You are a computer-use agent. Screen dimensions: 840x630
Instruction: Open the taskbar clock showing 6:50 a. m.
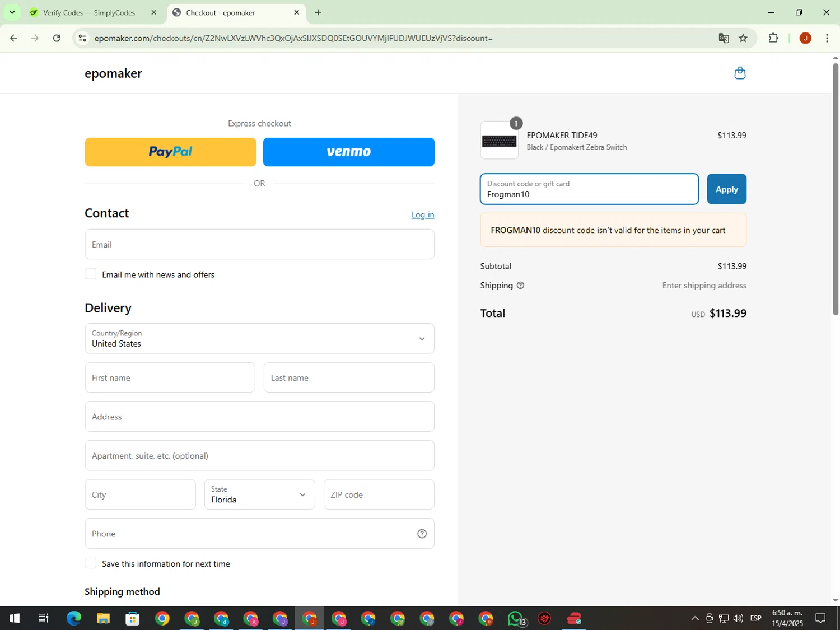pyautogui.click(x=787, y=618)
